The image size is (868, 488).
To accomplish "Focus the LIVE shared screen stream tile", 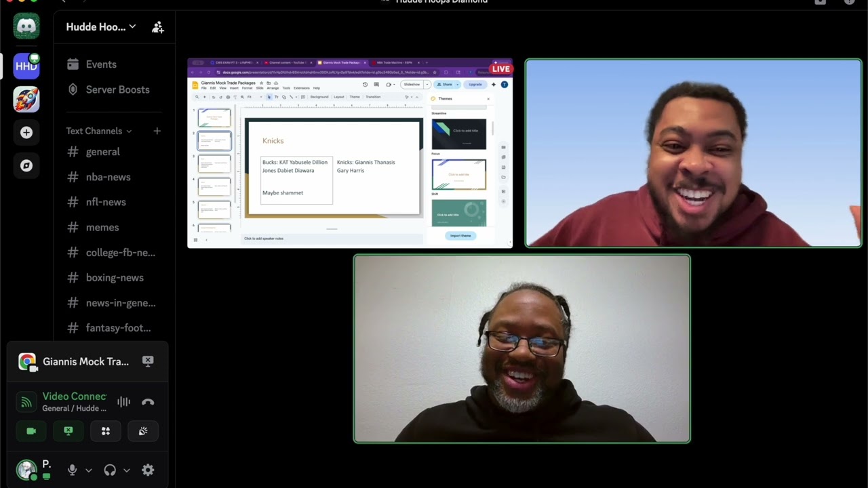I will (350, 153).
